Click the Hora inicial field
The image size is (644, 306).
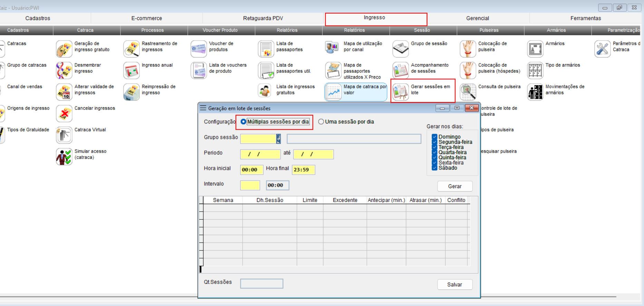coord(252,170)
